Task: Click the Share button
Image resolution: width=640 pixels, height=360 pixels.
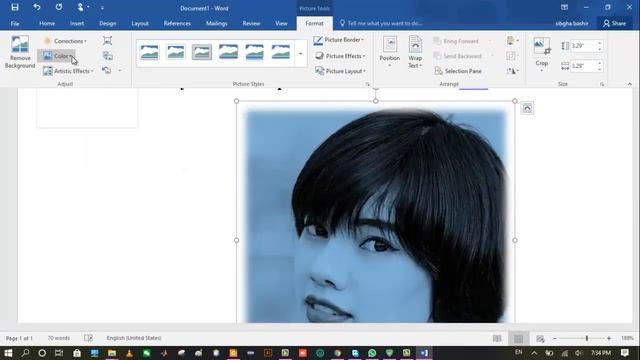Action: (x=615, y=24)
